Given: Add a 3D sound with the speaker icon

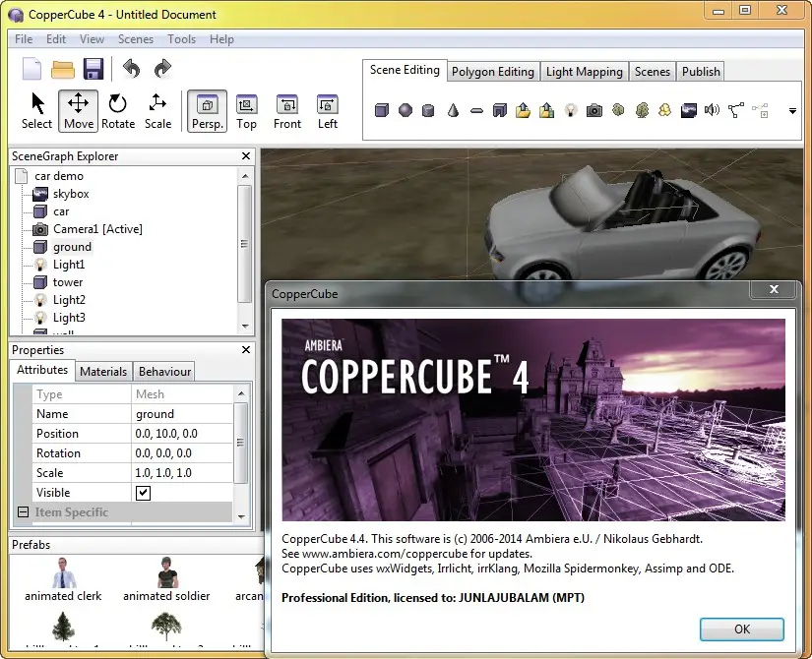Looking at the screenshot, I should (x=712, y=110).
